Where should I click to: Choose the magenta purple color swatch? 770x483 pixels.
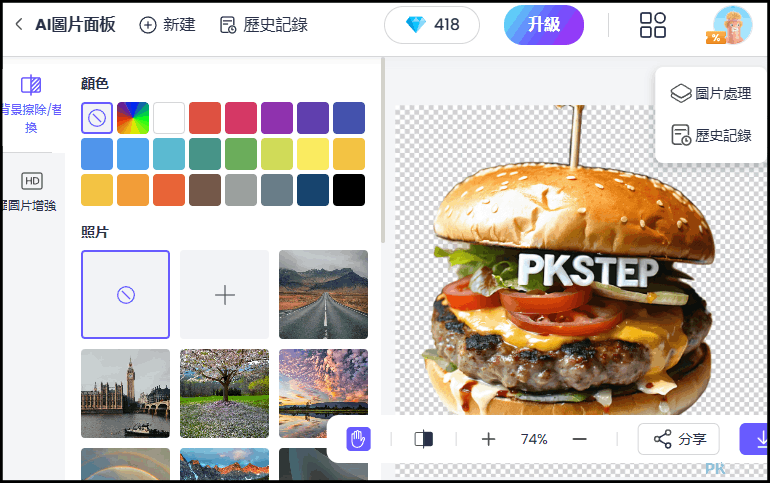pos(277,118)
